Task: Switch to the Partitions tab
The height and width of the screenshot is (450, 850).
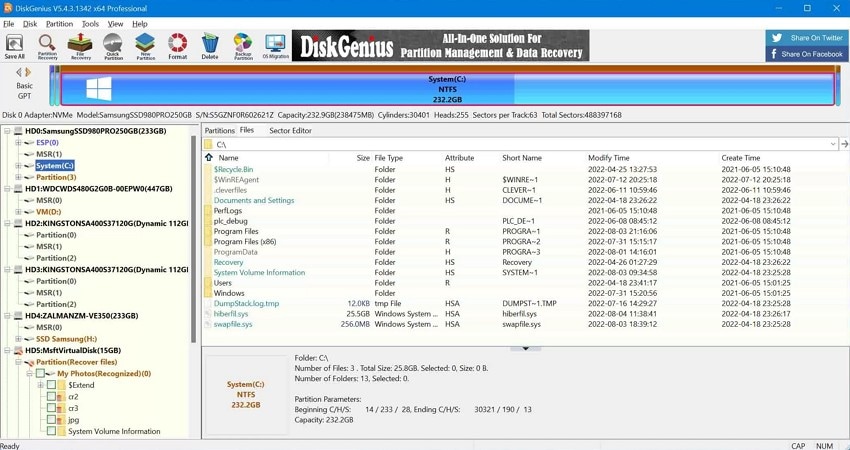Action: point(220,131)
